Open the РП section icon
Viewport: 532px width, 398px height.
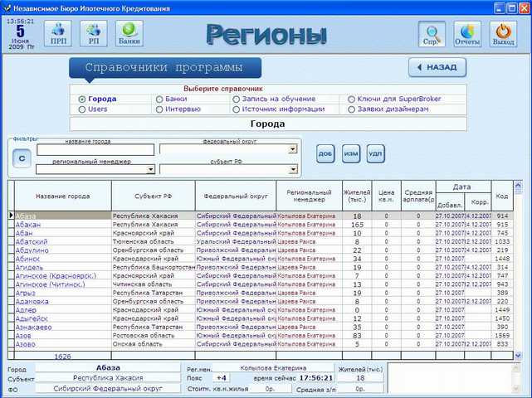tap(94, 33)
